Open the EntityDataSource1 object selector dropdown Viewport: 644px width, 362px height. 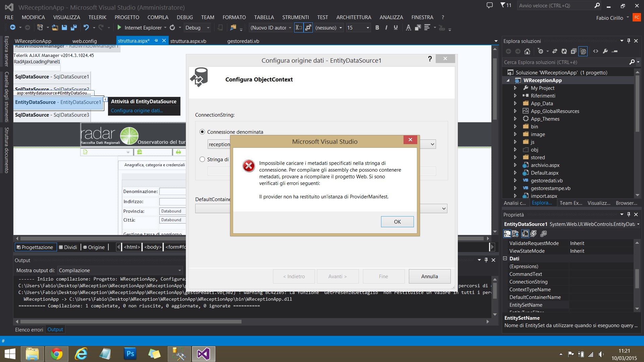point(638,224)
